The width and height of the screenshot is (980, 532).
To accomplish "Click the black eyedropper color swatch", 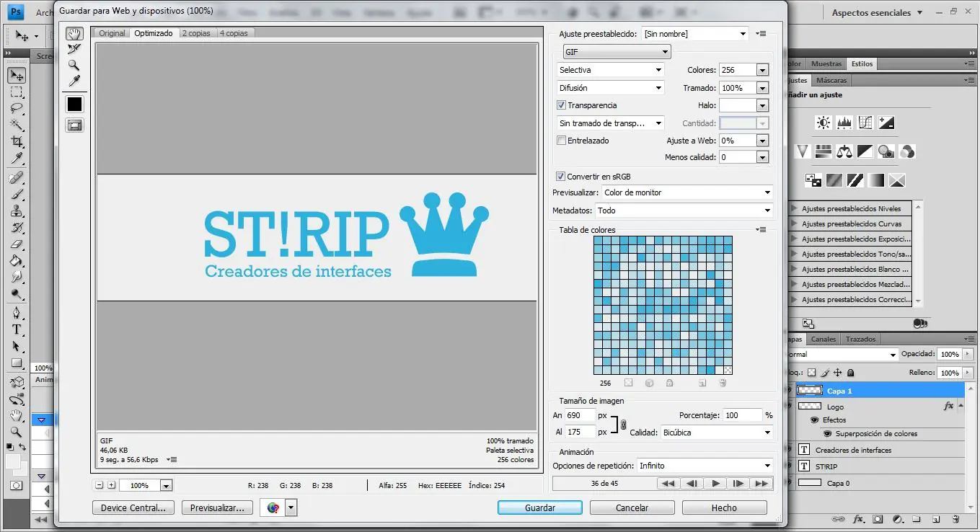I will (74, 105).
